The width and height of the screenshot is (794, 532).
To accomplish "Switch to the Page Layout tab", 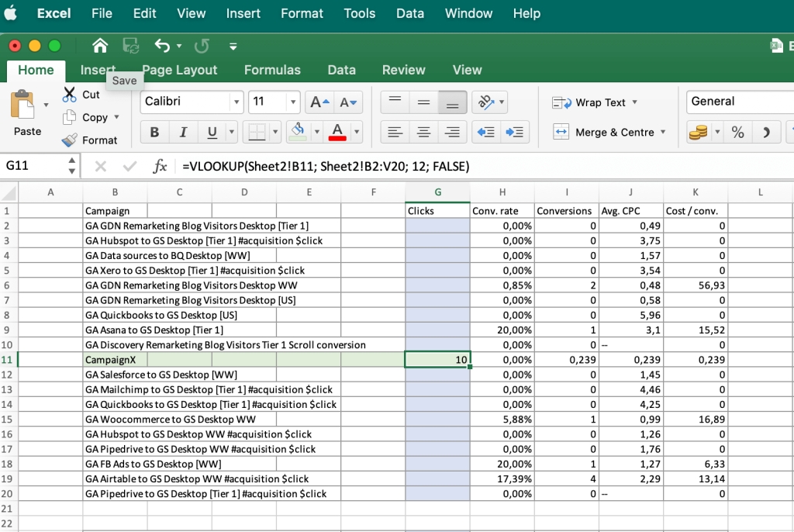I will [179, 70].
